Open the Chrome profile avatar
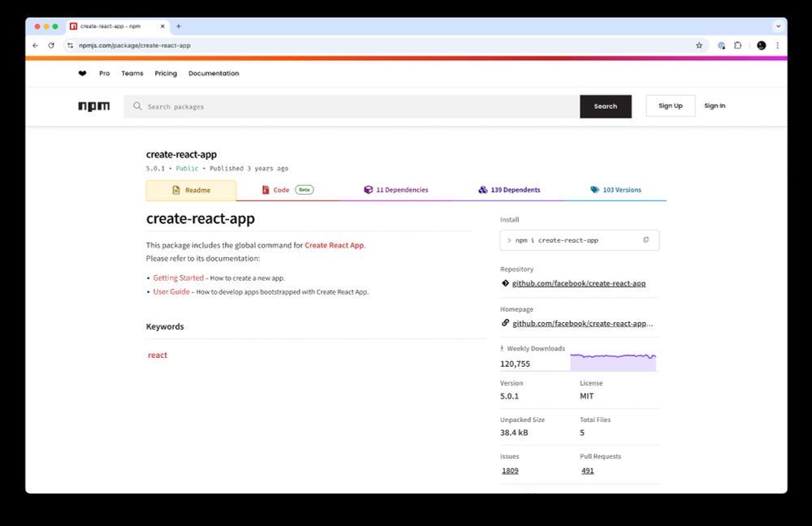This screenshot has height=526, width=812. 762,45
